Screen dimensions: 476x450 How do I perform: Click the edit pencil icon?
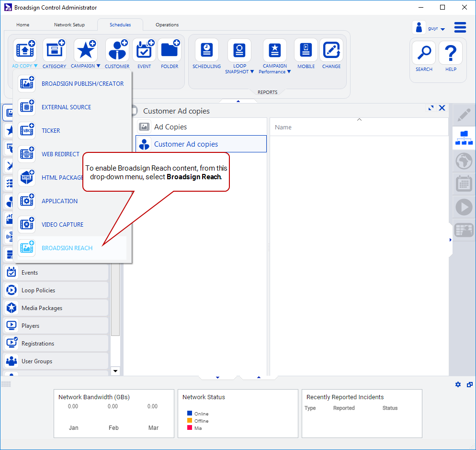click(464, 115)
